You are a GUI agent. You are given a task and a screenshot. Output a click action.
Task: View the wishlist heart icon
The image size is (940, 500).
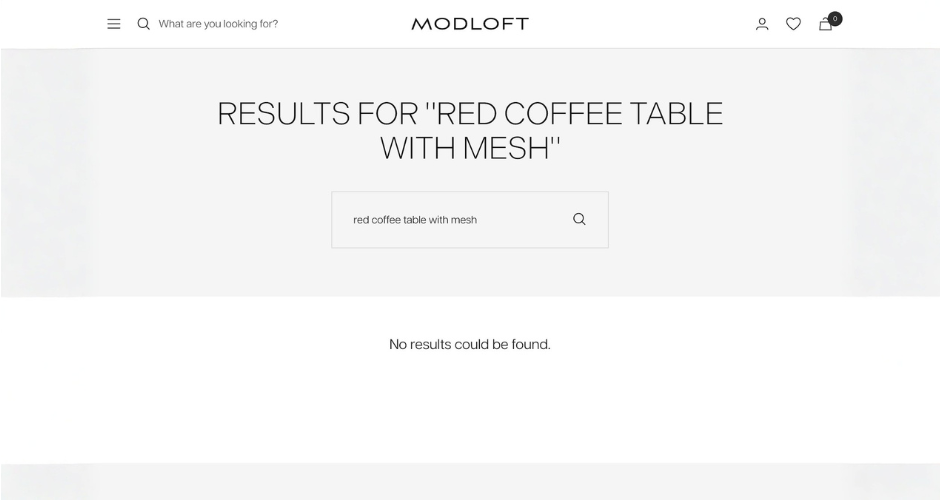pyautogui.click(x=793, y=24)
